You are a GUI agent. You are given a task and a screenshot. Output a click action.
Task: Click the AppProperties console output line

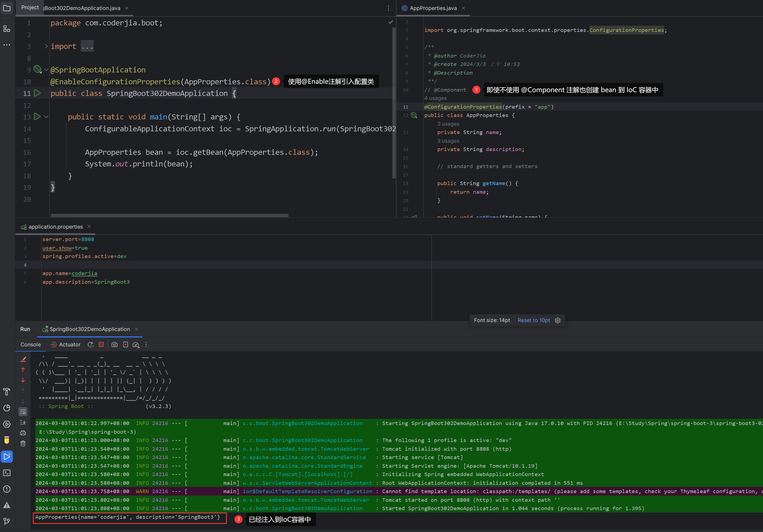[x=127, y=517]
